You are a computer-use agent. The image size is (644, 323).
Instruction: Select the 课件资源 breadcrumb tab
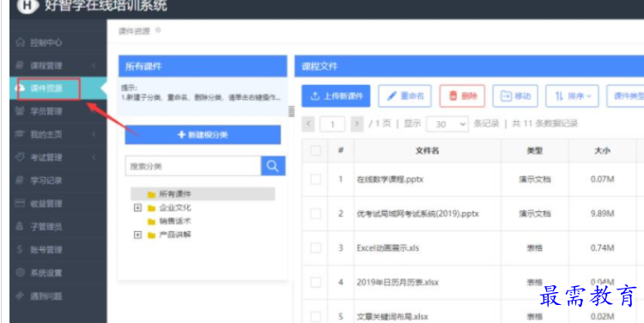[134, 32]
